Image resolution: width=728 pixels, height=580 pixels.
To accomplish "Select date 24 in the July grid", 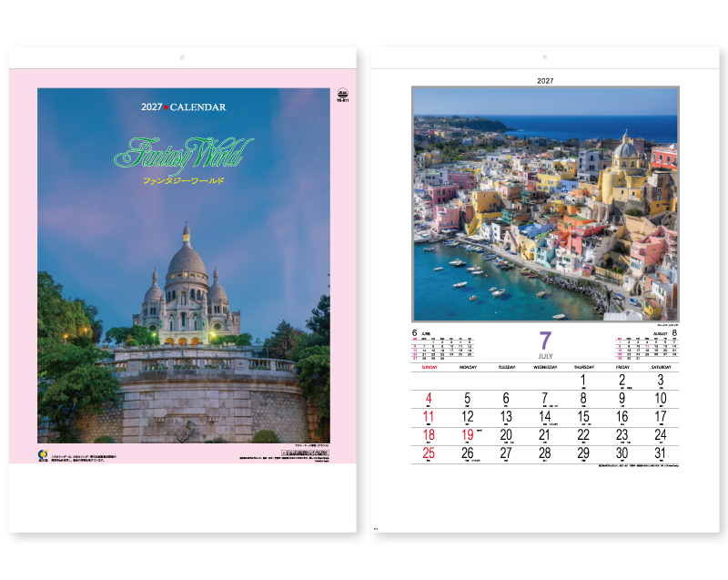I will [661, 435].
